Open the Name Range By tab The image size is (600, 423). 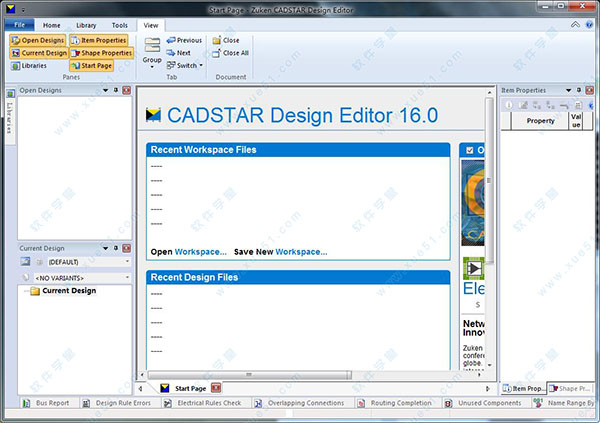[564, 403]
